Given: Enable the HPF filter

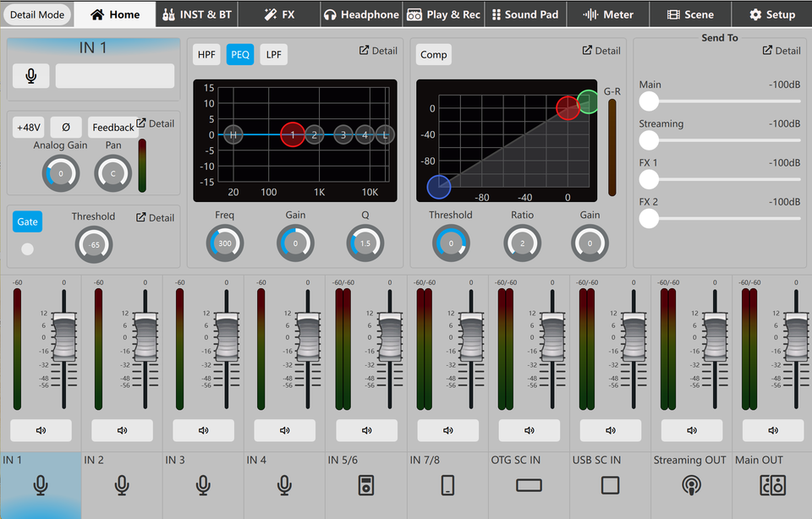Looking at the screenshot, I should [206, 55].
